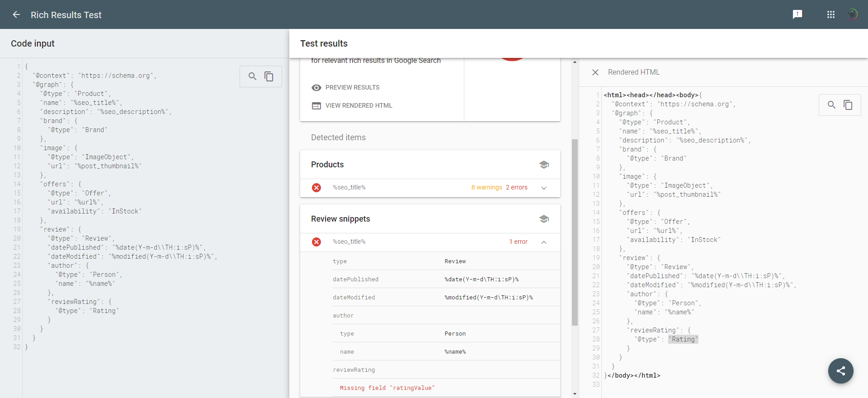Click the '%name%' value in results
Screen dimensions: 868x398
click(x=455, y=352)
